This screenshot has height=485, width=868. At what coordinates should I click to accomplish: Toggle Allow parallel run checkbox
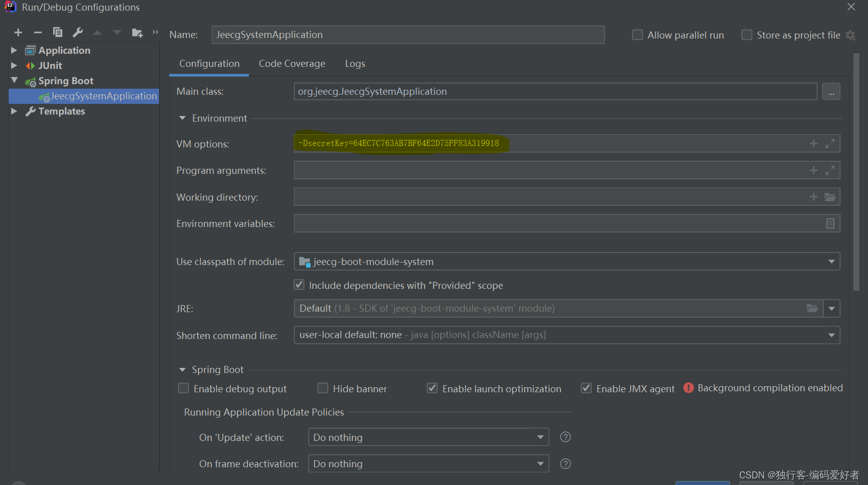[x=637, y=35]
